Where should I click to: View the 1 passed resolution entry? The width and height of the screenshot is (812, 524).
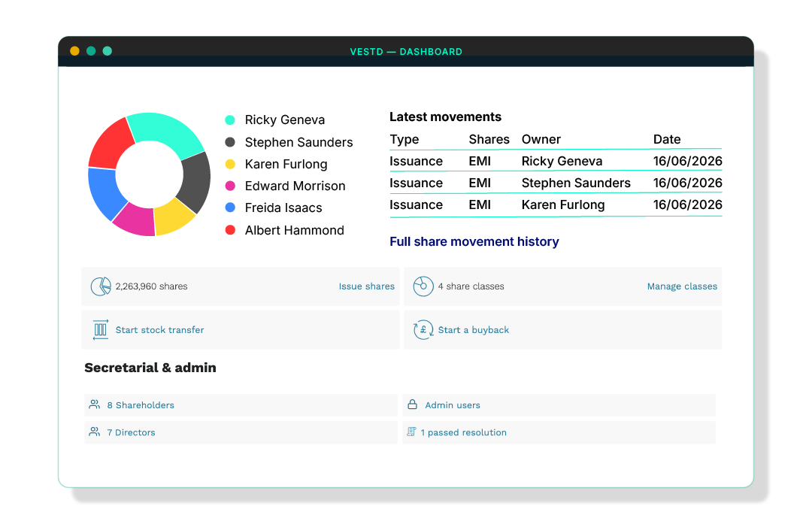(x=463, y=432)
